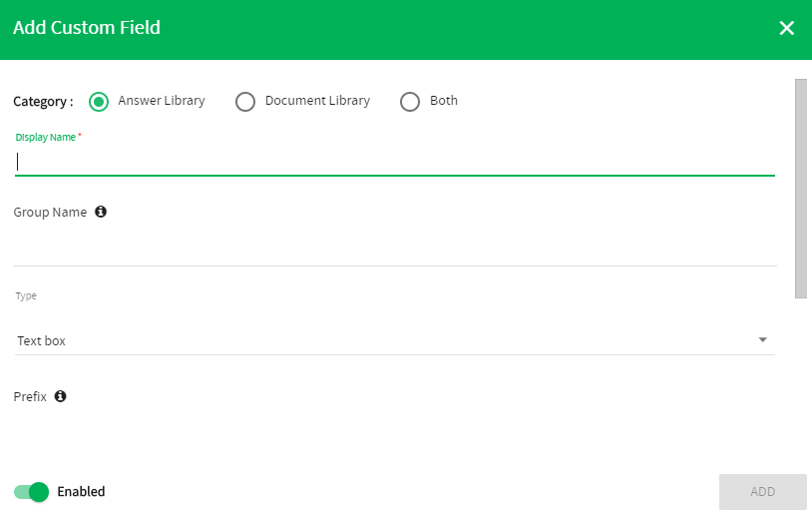This screenshot has width=812, height=515.
Task: Click the Display Name input field
Action: (395, 162)
